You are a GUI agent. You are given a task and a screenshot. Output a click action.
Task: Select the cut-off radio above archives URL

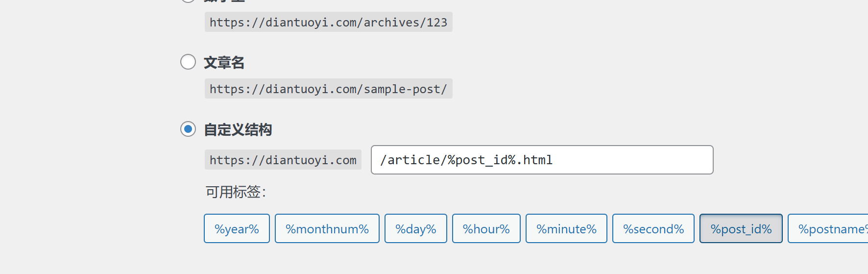tap(188, 1)
